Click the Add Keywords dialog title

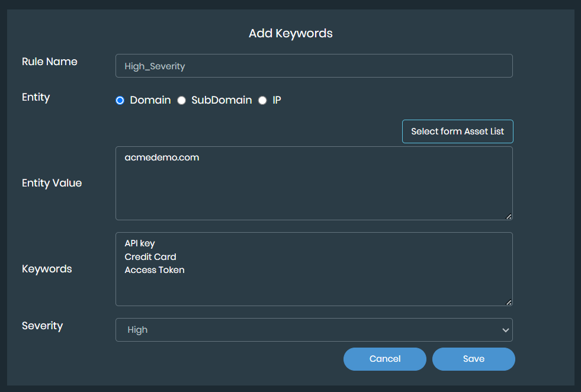(x=291, y=33)
